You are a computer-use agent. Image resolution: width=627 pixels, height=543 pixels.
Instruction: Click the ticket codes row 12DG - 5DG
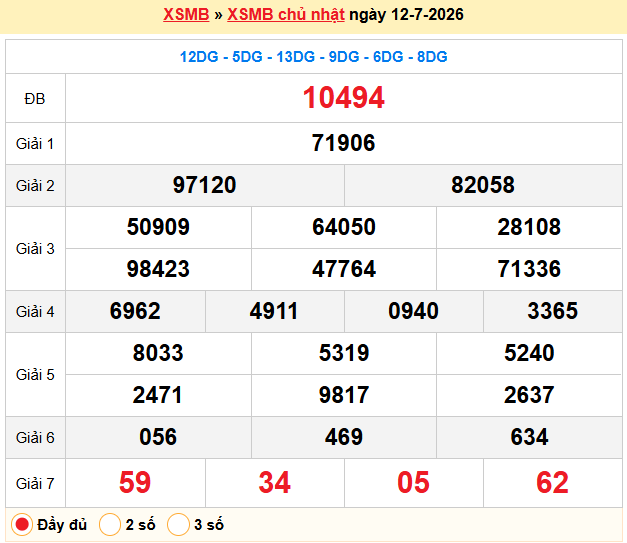pyautogui.click(x=314, y=57)
